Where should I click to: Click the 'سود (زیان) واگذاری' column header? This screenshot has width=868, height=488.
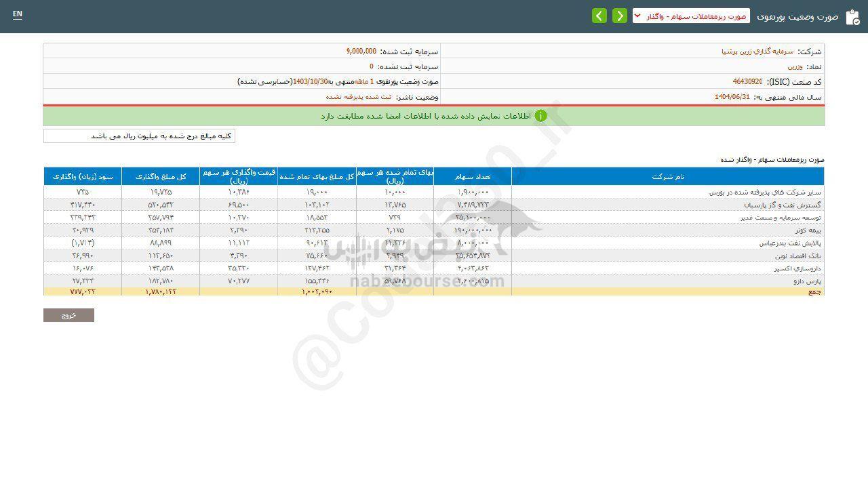click(x=83, y=176)
